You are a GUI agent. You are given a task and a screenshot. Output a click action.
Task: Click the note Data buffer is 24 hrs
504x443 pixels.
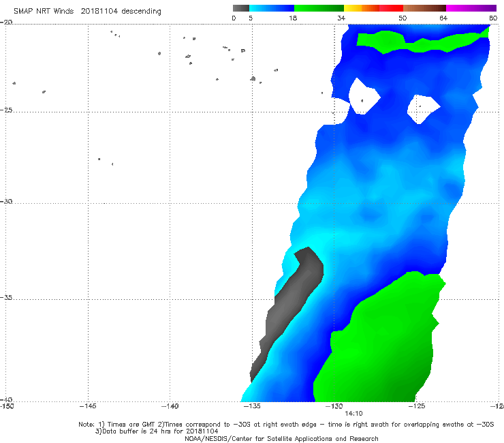click(157, 431)
